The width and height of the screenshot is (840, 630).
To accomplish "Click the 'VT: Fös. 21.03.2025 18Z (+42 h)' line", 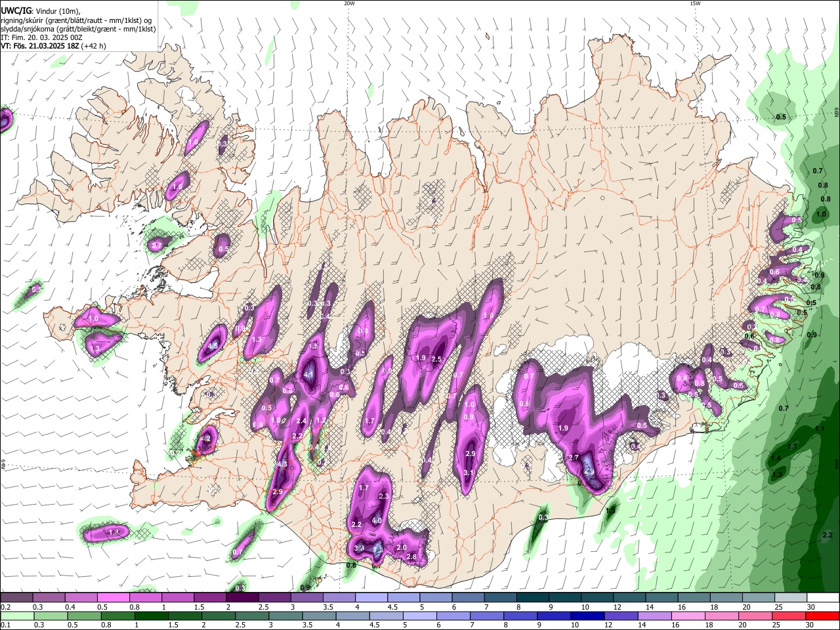I will tap(53, 46).
